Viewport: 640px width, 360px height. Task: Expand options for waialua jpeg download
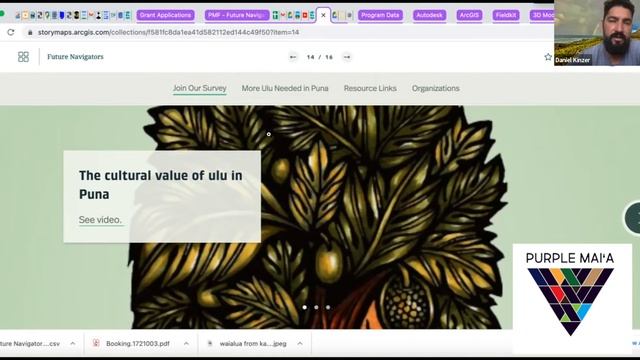coord(300,344)
